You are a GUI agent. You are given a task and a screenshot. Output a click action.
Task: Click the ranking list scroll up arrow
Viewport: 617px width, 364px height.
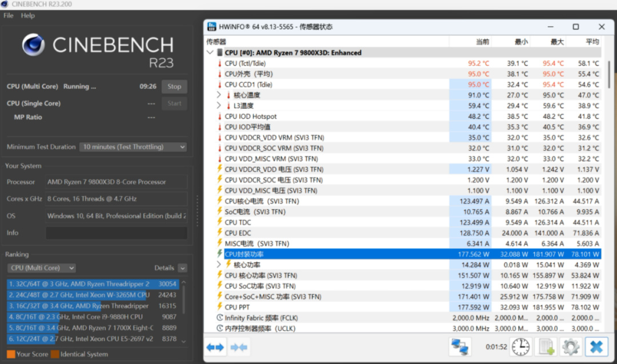[x=183, y=282]
